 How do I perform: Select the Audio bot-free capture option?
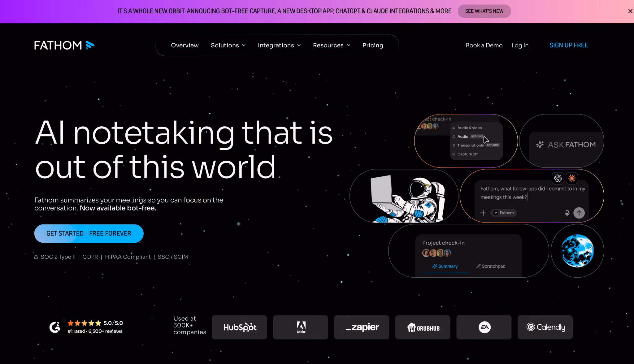[468, 136]
